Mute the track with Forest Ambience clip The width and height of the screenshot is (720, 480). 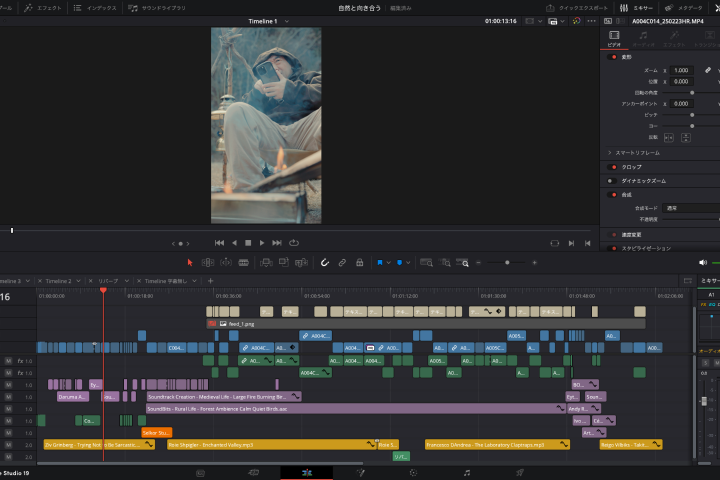pyautogui.click(x=8, y=409)
